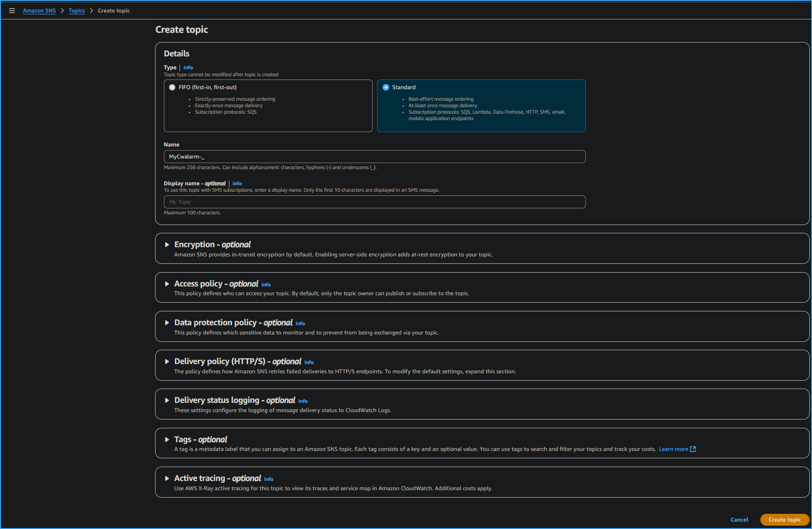Navigate to Topics breadcrumb
The width and height of the screenshot is (812, 529).
77,11
